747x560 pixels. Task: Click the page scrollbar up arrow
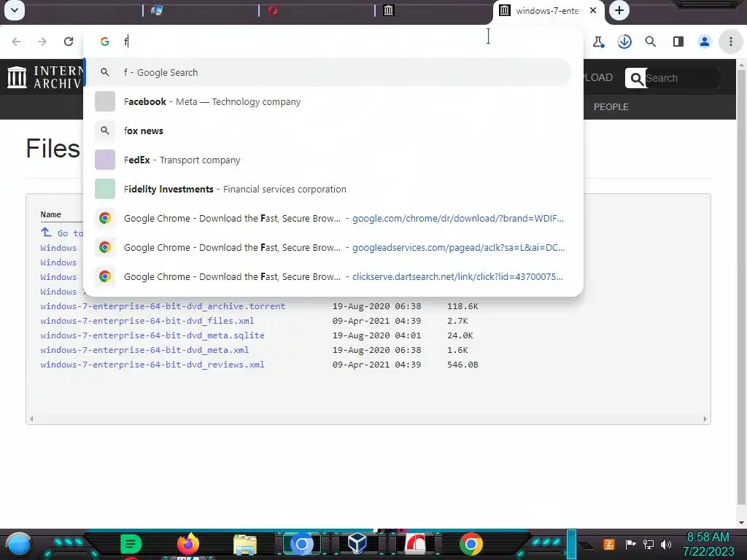pos(741,64)
